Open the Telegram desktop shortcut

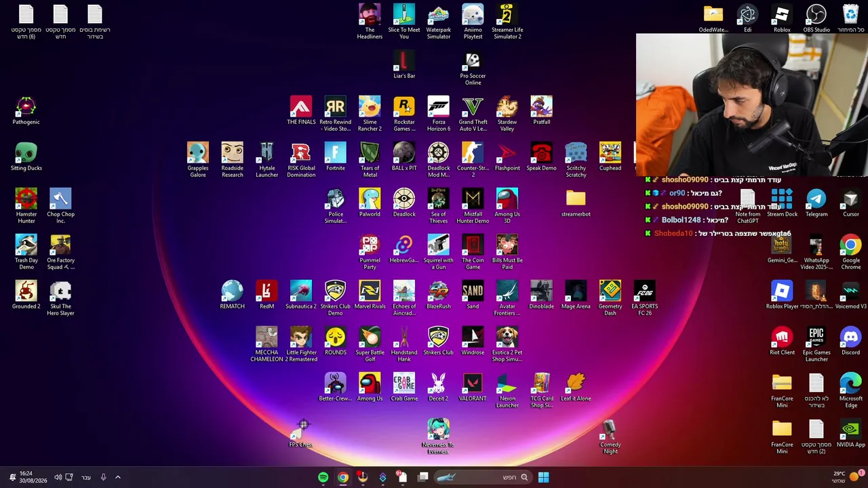(x=816, y=203)
